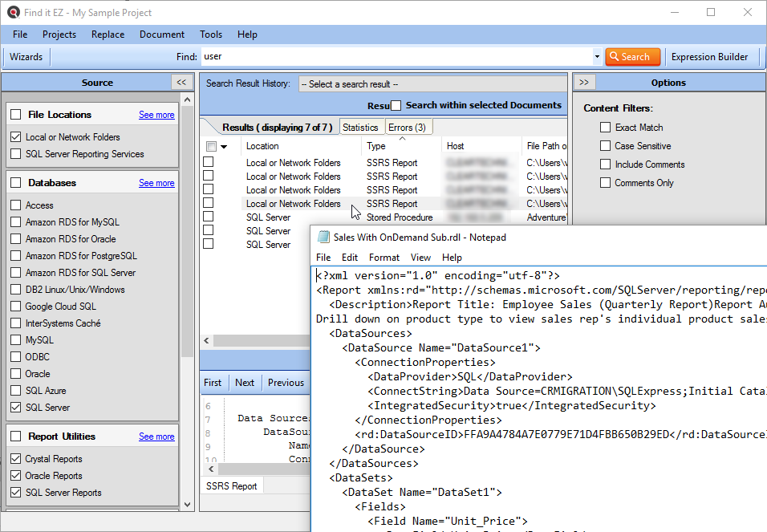Enable Amazon RDS for PostgreSQL checkbox
The image size is (767, 532).
point(16,255)
